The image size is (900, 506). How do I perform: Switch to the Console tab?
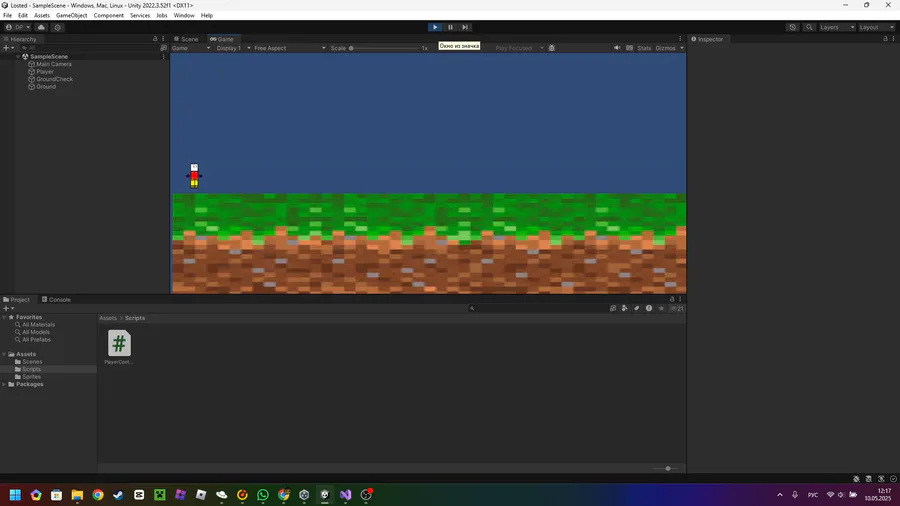pos(56,299)
